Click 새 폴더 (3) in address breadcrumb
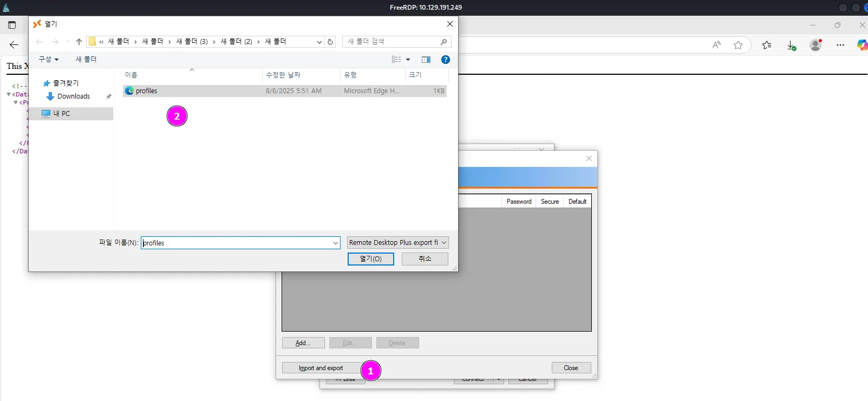 click(192, 42)
